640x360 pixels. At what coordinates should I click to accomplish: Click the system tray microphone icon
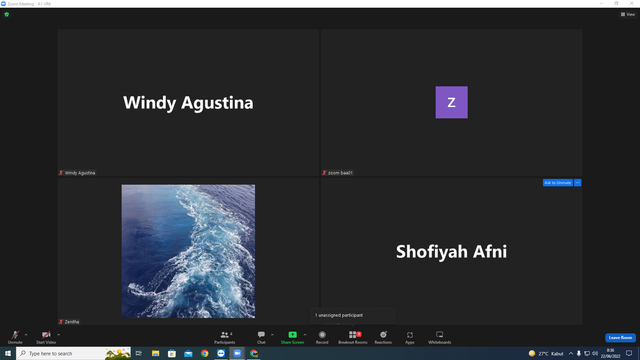pyautogui.click(x=579, y=353)
